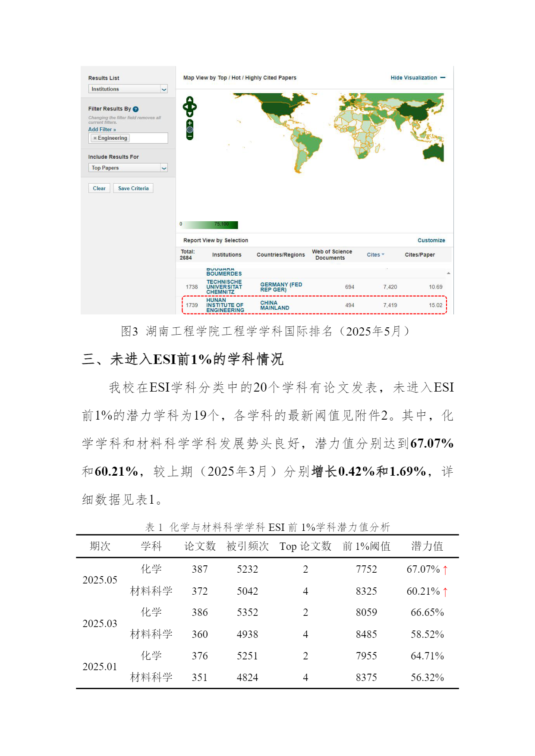Viewport: 535px width, 756px height.
Task: Open Customize report view link
Action: pos(431,241)
